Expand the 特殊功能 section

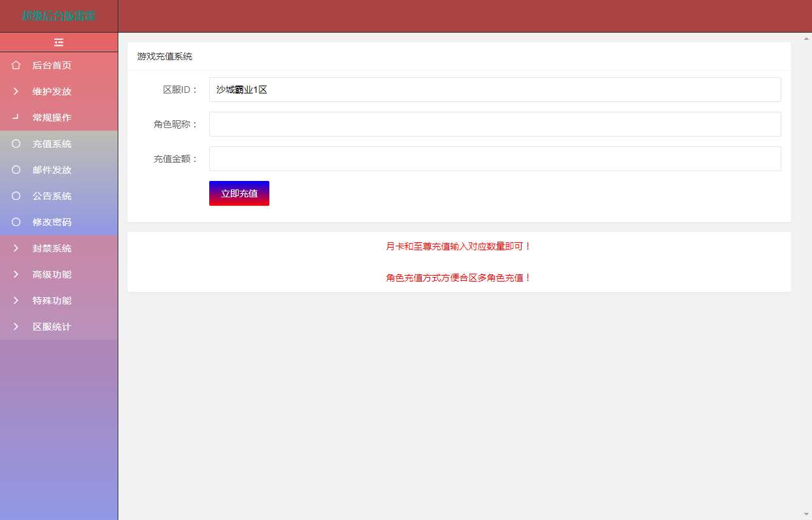click(x=16, y=301)
